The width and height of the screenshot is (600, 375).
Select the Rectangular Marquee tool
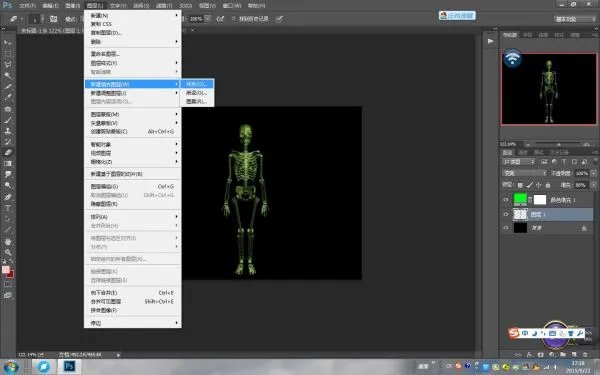click(8, 54)
